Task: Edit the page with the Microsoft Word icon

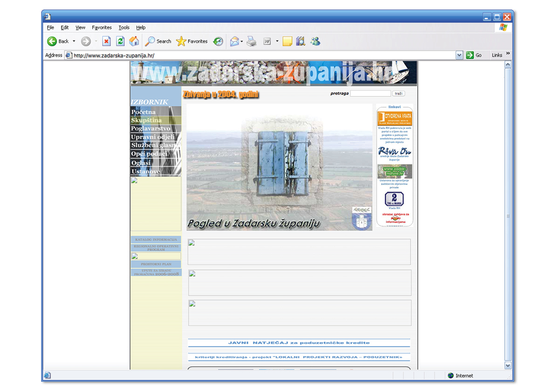Action: 267,41
